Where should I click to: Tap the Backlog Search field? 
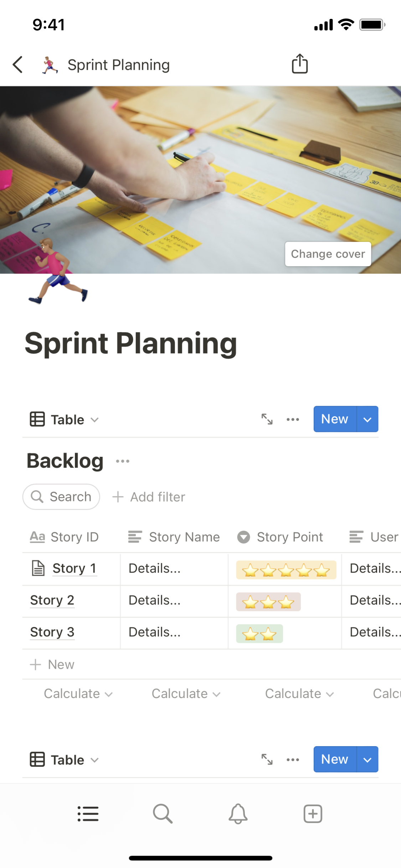pyautogui.click(x=61, y=497)
